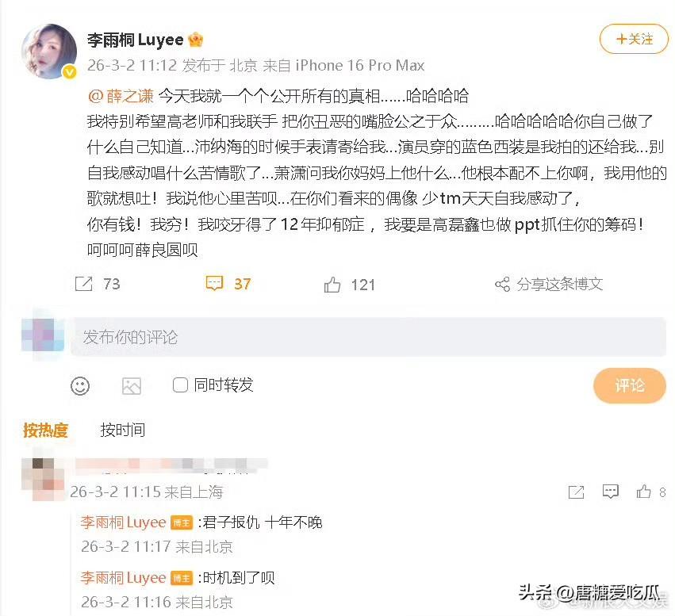
Task: Open the @薛之谦 mention link
Action: [121, 95]
